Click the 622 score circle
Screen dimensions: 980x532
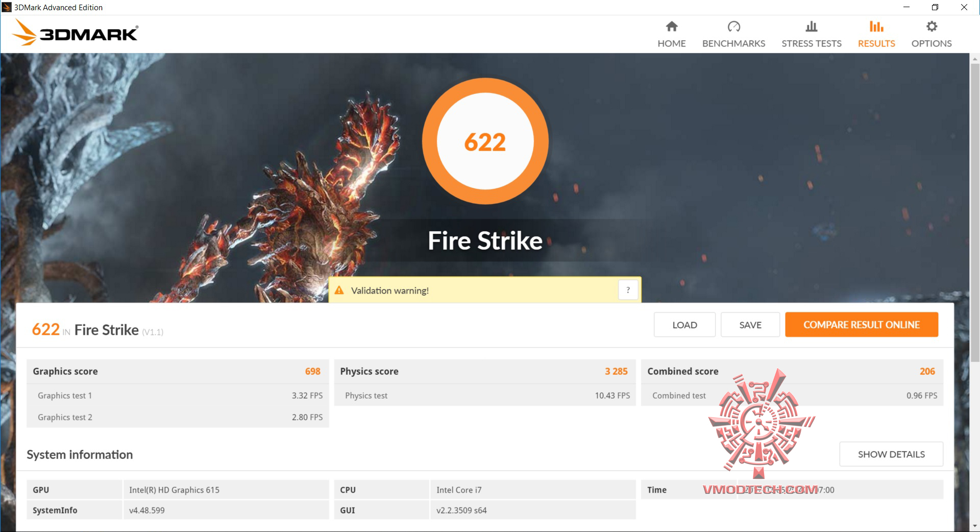(485, 141)
